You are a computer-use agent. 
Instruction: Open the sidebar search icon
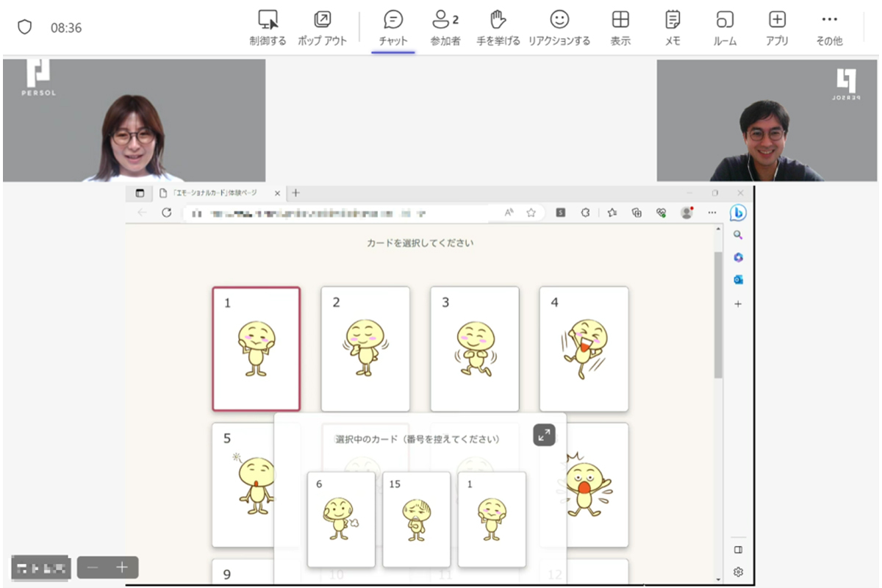(738, 235)
